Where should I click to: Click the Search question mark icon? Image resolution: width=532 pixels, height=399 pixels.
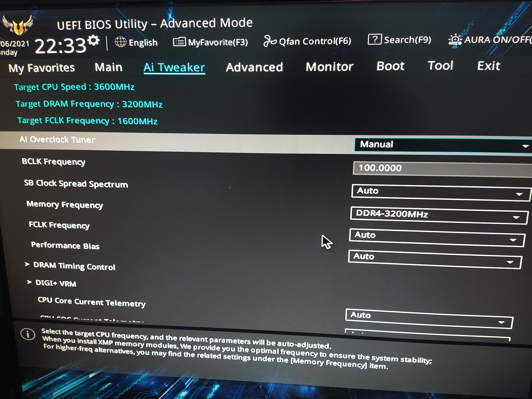tap(375, 39)
